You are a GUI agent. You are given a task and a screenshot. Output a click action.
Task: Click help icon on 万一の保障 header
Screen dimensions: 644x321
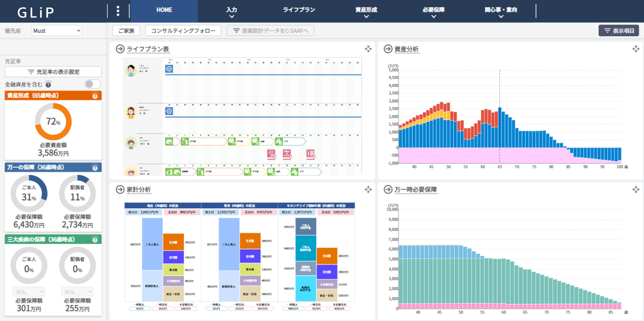(x=95, y=168)
